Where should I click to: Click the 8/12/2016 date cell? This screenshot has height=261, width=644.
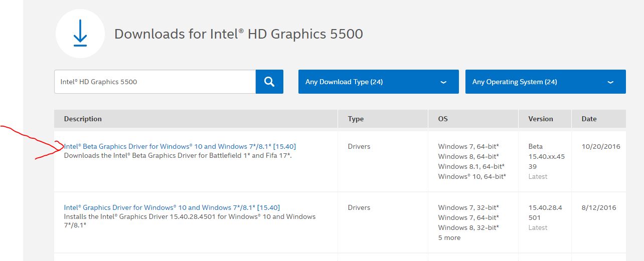click(x=599, y=207)
